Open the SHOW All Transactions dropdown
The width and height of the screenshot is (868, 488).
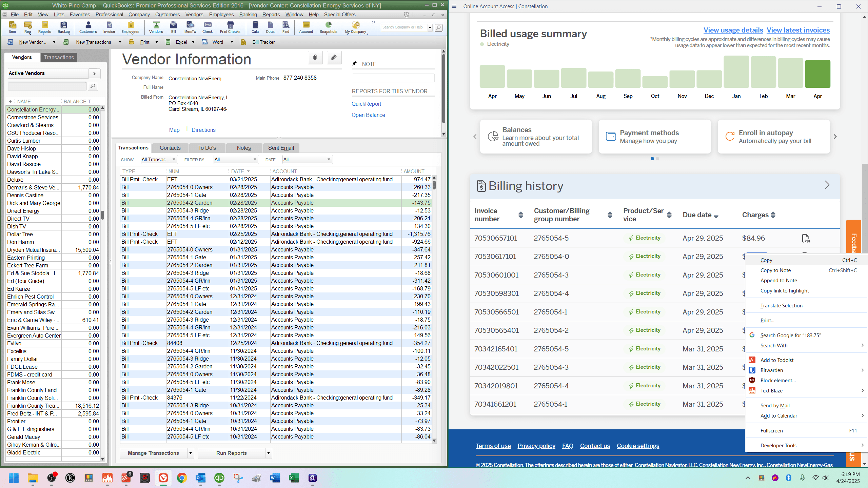[159, 160]
